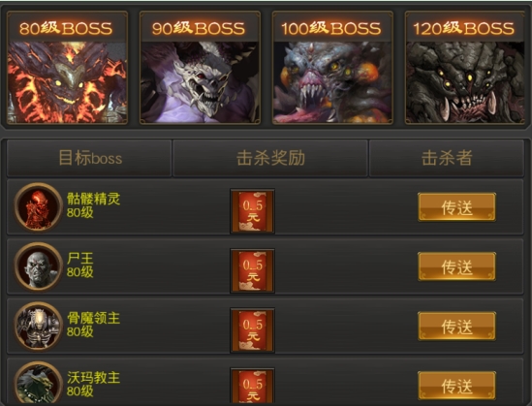
Task: Click the 骷髅精灵 boss portrait icon
Action: pos(38,207)
